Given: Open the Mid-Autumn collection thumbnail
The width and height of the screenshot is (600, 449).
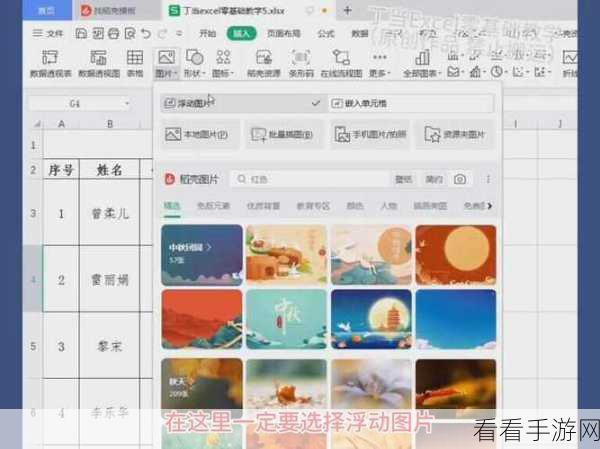Looking at the screenshot, I should (202, 255).
